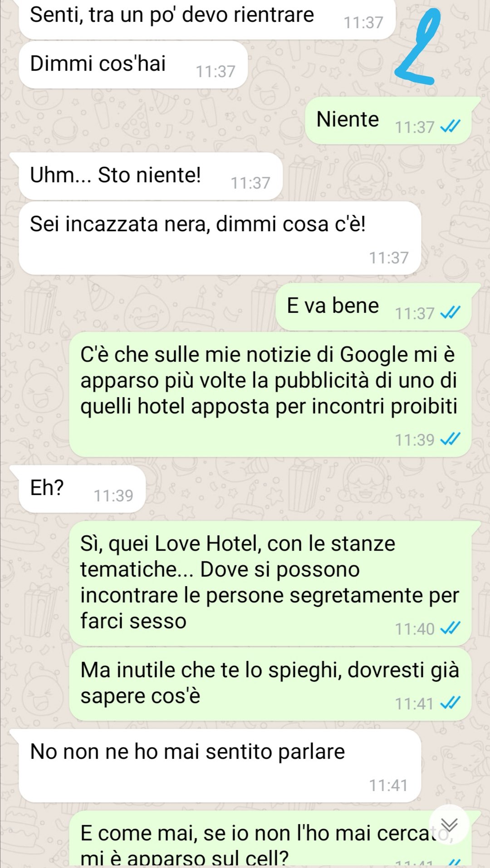Select the "Senti, tra un po' devo rientrare" message
This screenshot has width=490, height=868.
point(207,19)
